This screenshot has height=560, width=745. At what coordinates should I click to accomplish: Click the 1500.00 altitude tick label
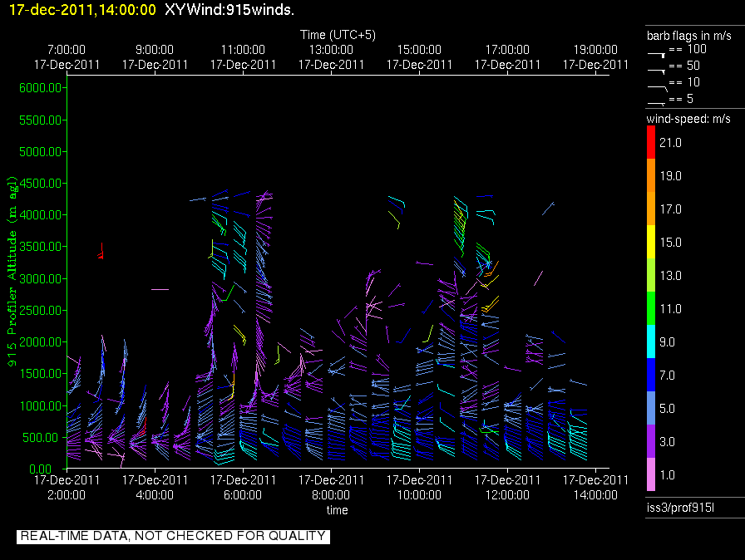click(41, 374)
